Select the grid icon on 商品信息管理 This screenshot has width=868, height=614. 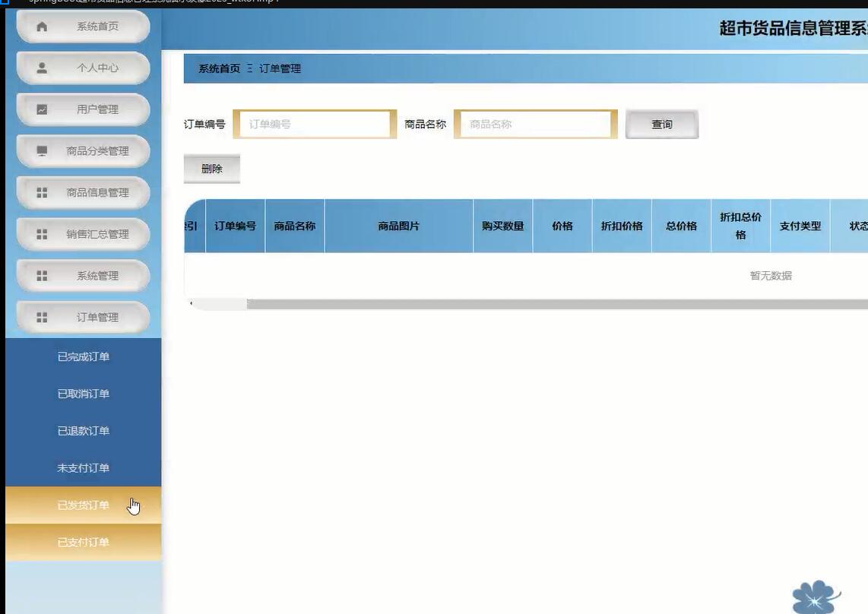[x=42, y=192]
